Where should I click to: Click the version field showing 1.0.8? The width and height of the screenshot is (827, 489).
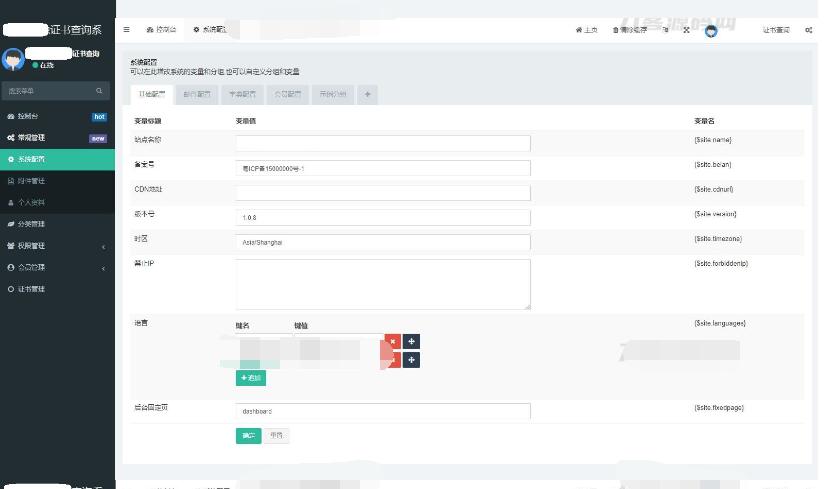point(383,217)
